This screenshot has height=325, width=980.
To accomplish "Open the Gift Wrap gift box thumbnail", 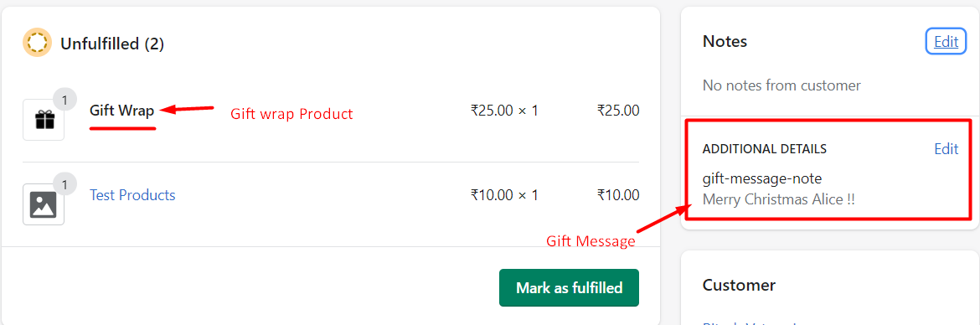I will pos(44,120).
